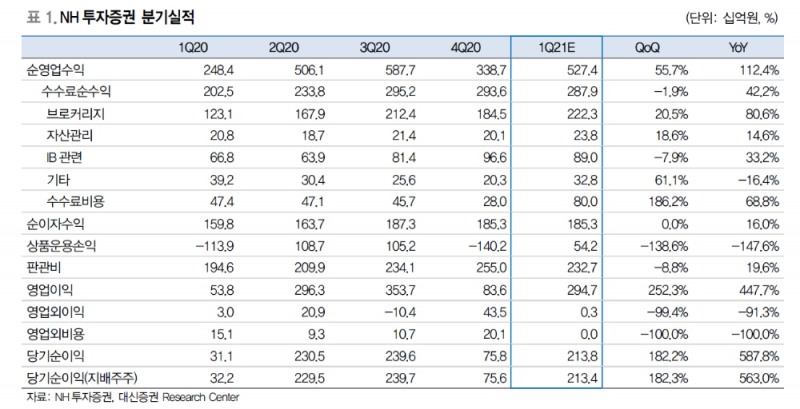Click the QoQ column header
The image size is (800, 409).
[648, 49]
